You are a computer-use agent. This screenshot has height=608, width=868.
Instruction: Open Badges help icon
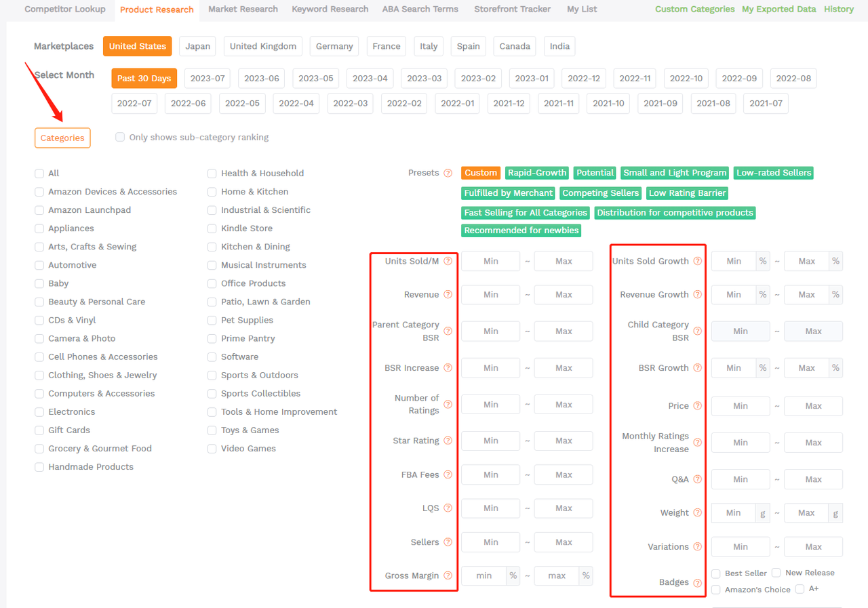pos(697,582)
